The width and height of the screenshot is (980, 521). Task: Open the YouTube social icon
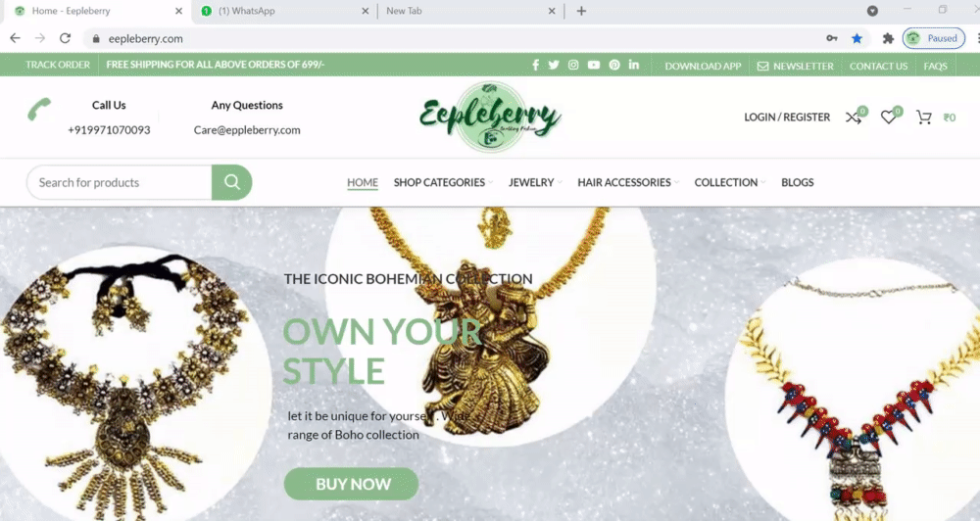[594, 65]
